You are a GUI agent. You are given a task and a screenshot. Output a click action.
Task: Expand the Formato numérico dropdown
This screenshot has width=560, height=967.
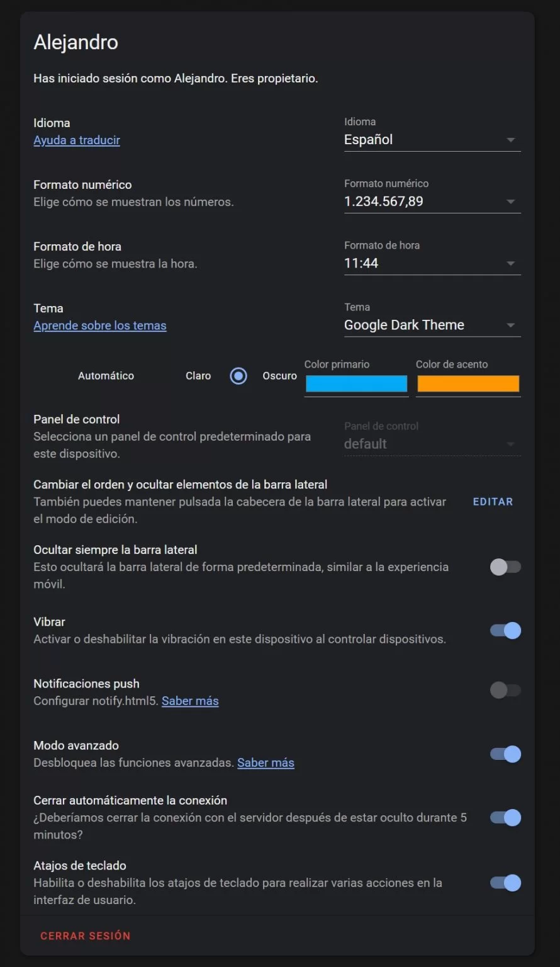[432, 201]
